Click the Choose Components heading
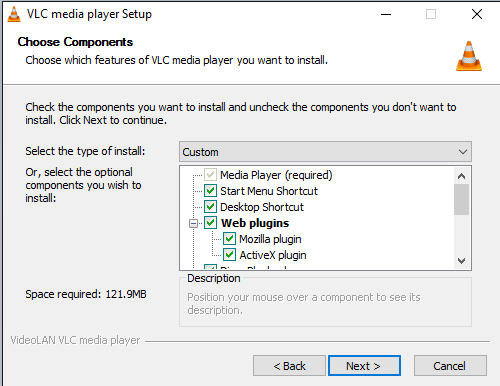The image size is (500, 386). point(75,42)
